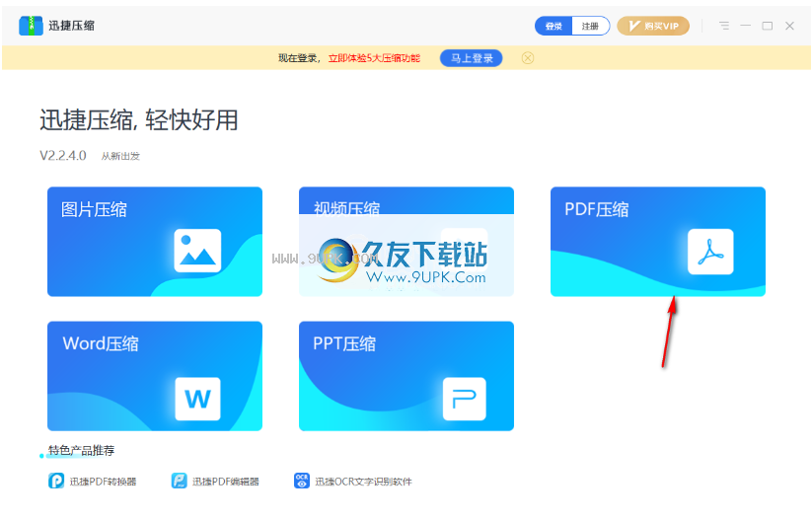Minimize the 迅捷压缩 window
812x522 pixels.
coord(746,26)
